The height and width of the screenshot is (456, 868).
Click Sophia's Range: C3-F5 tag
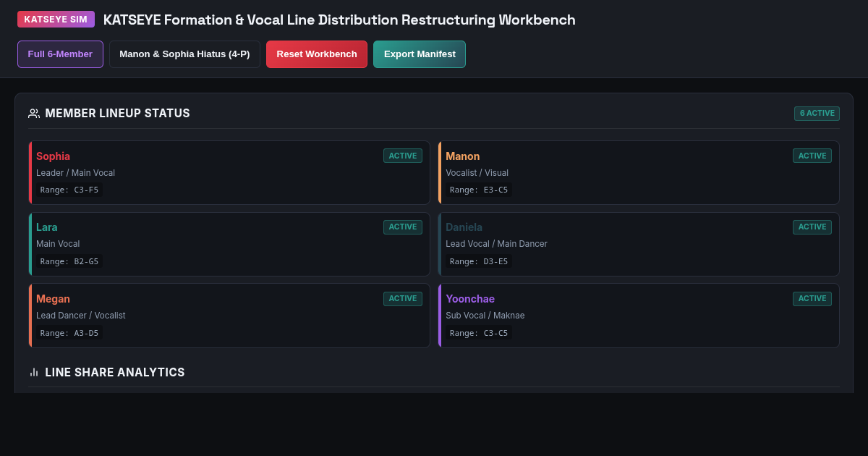click(69, 190)
